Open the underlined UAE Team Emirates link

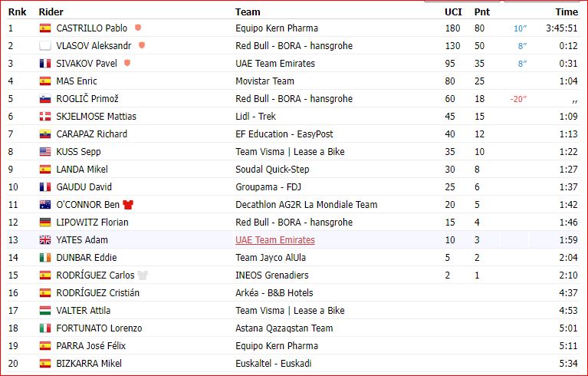click(275, 240)
